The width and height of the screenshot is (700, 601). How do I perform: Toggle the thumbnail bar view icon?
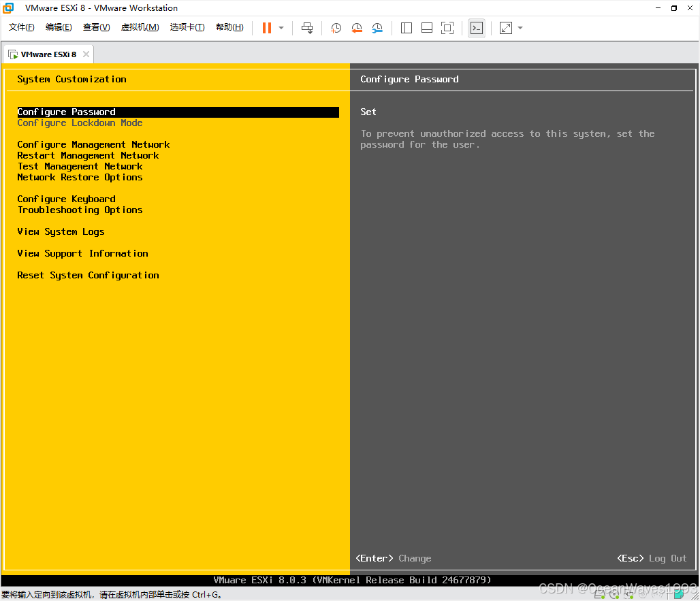point(427,28)
